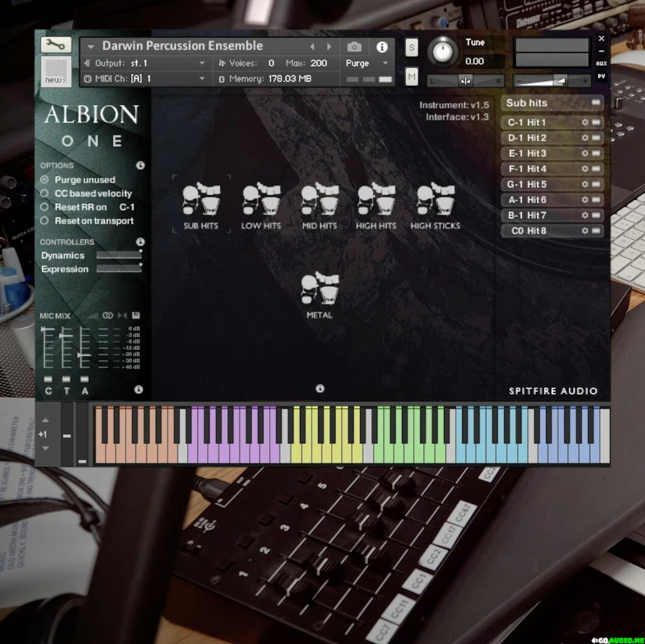645x644 pixels.
Task: Click the Tune knob
Action: [443, 52]
